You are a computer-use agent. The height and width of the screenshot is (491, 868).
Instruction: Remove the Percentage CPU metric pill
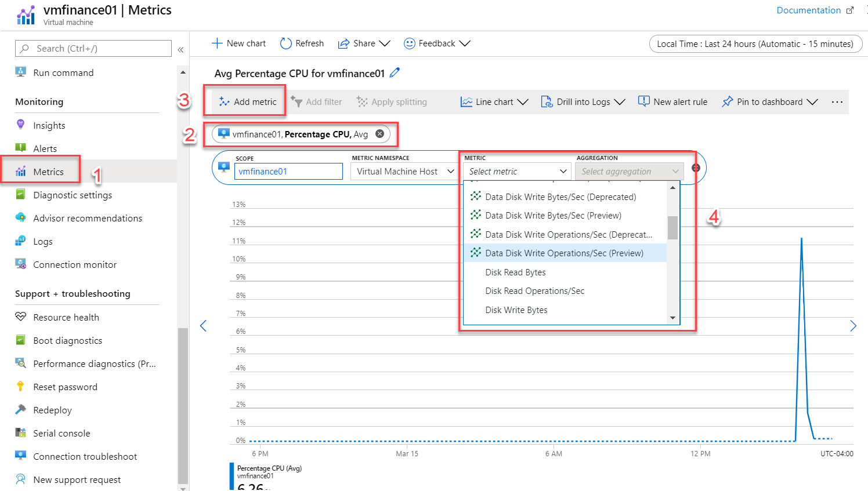pyautogui.click(x=380, y=134)
